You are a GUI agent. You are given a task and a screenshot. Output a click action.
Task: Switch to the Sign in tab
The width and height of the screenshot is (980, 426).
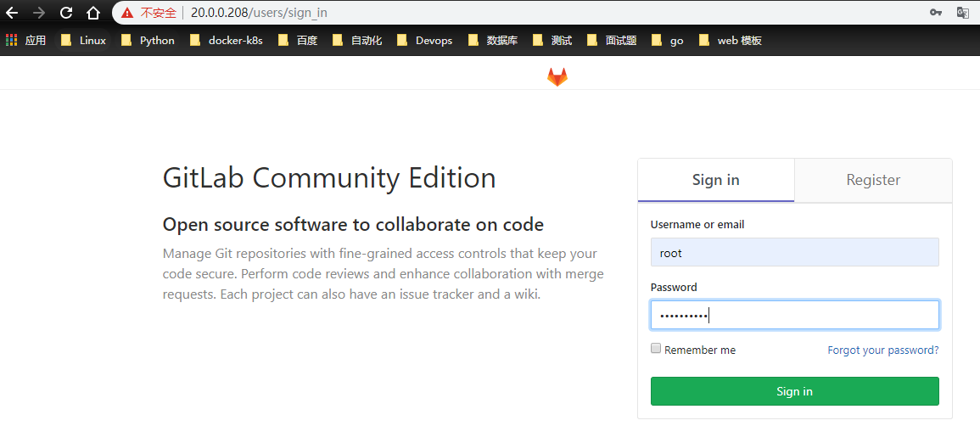click(715, 180)
